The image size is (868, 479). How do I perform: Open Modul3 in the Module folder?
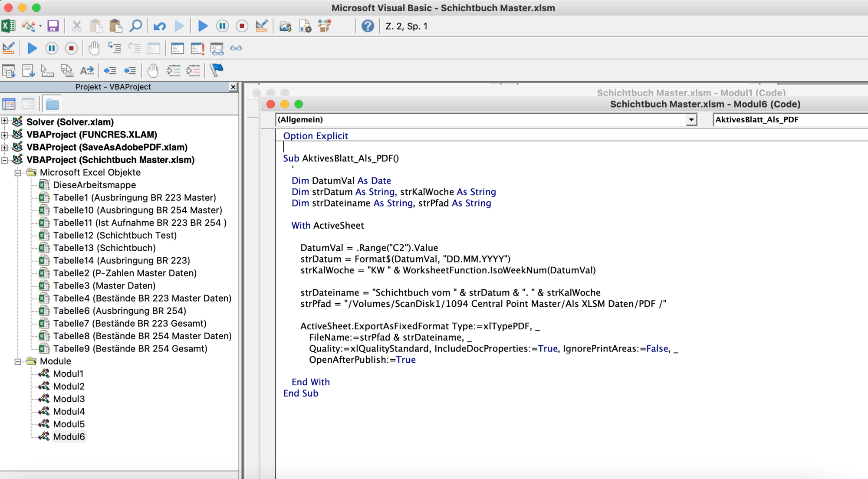pos(69,399)
